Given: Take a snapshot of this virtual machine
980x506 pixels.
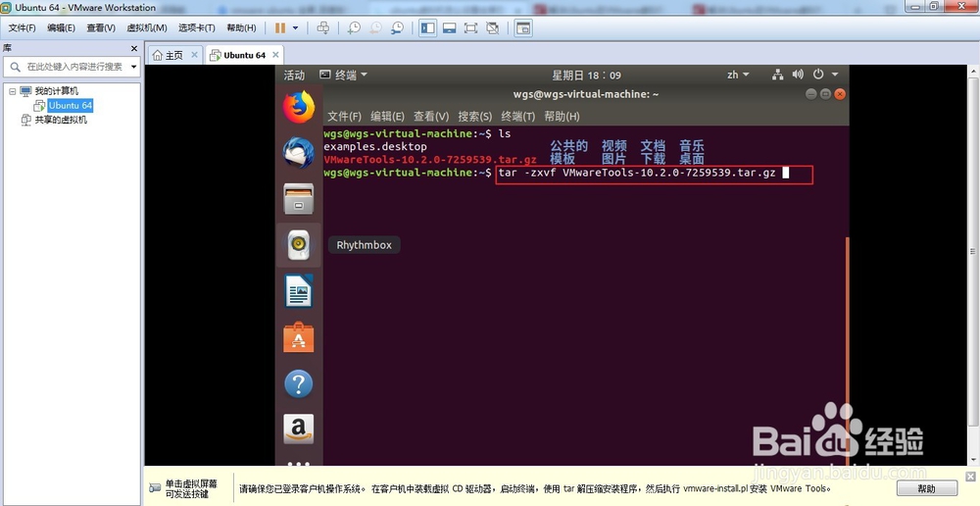Looking at the screenshot, I should coord(355,28).
